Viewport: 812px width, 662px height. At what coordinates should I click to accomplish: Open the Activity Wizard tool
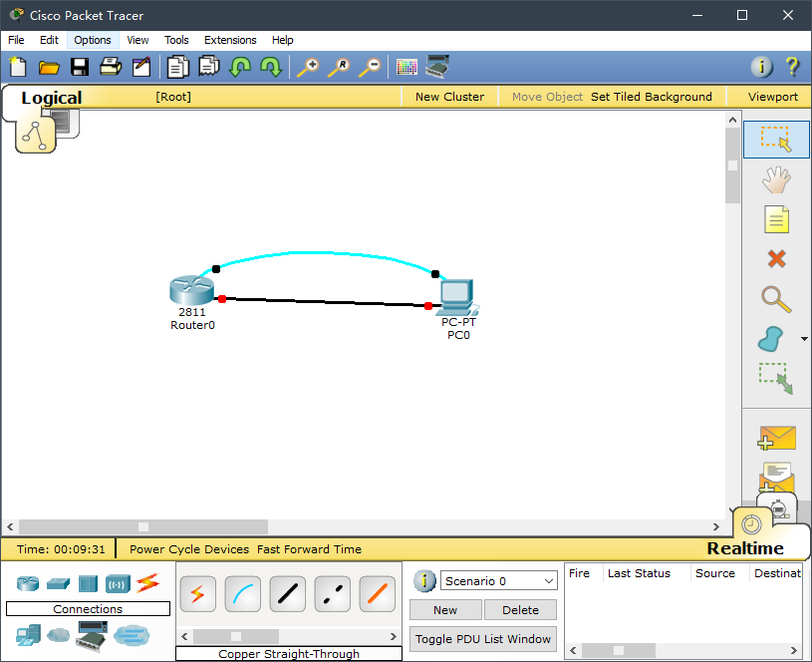141,67
